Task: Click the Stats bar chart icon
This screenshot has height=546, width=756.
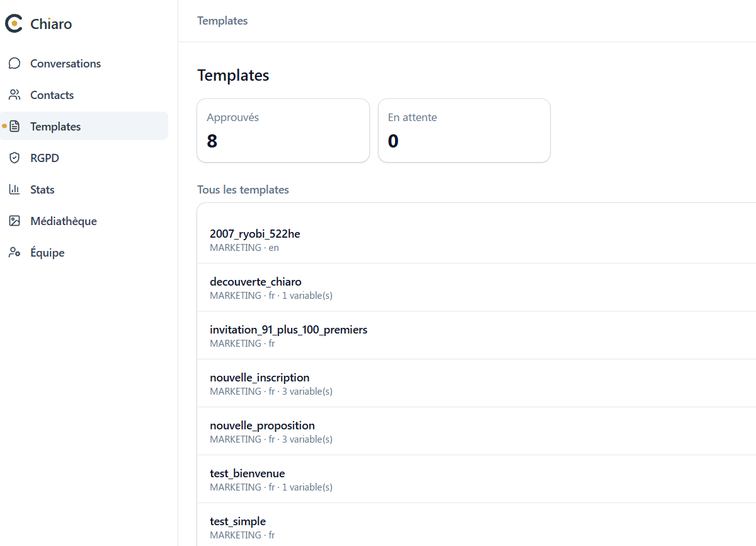Action: pyautogui.click(x=14, y=190)
